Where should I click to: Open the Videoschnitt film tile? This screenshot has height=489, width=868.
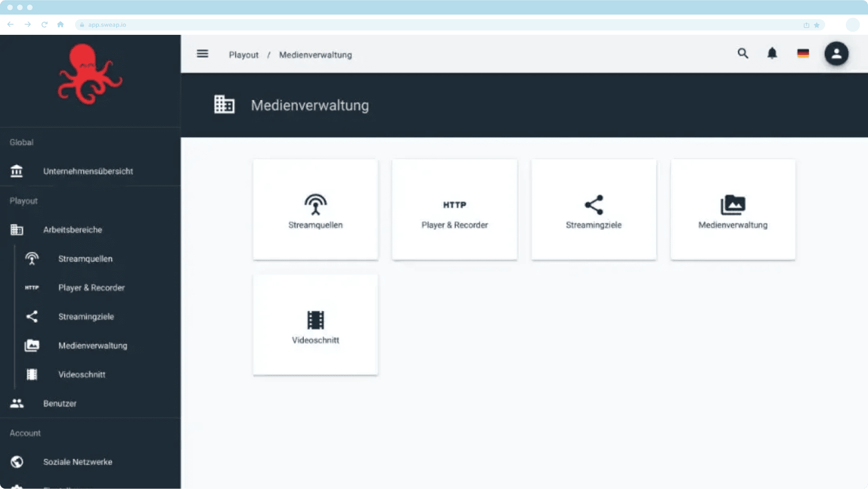point(316,325)
